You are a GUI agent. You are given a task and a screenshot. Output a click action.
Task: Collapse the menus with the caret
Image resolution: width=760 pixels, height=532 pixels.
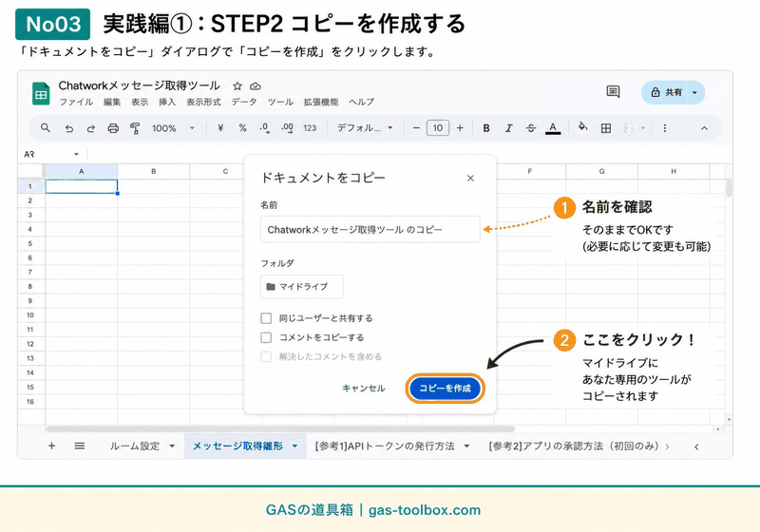pos(704,128)
